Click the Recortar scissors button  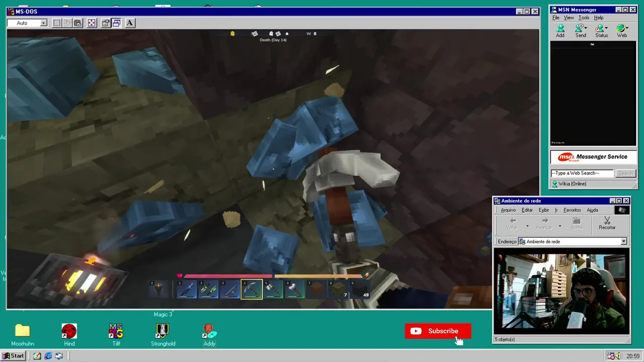coord(607,224)
